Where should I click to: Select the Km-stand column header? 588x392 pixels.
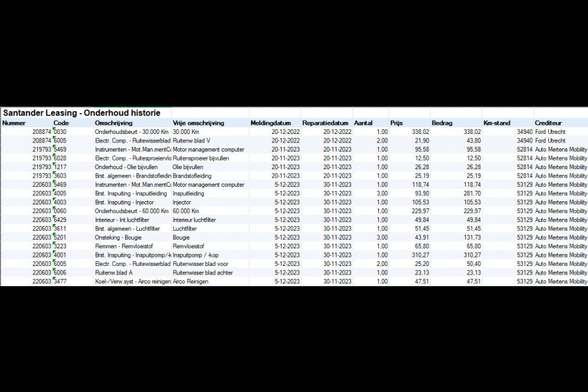pyautogui.click(x=496, y=123)
